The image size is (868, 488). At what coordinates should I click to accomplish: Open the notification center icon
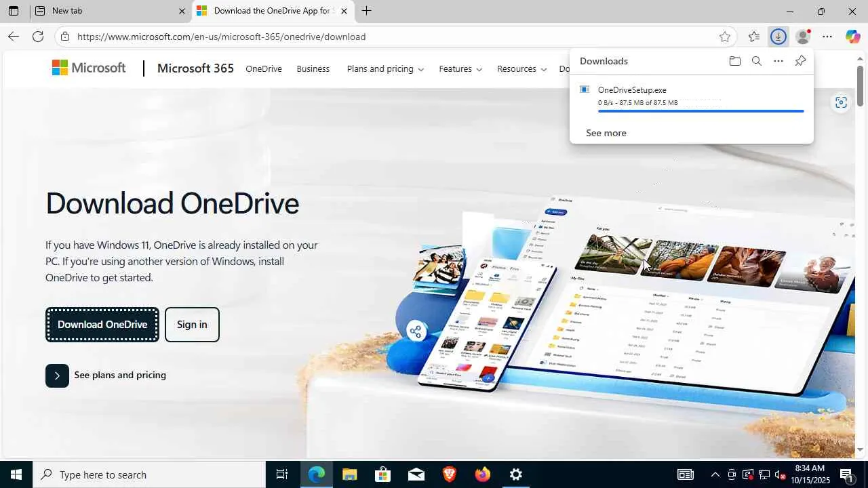pos(846,474)
